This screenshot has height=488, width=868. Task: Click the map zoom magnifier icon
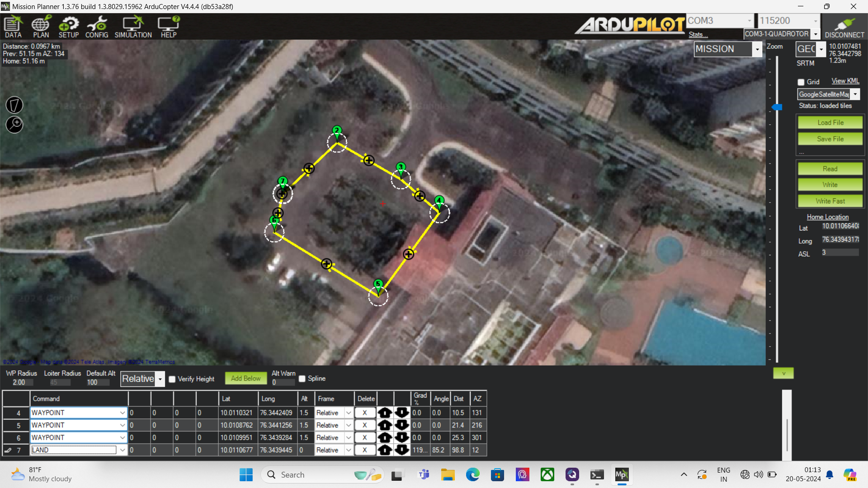[x=14, y=124]
